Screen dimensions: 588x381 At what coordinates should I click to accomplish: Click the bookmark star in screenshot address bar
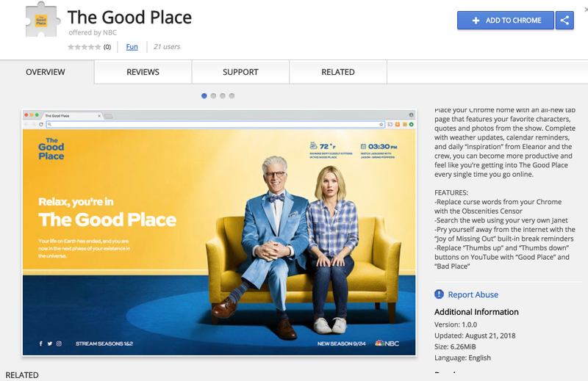381,124
